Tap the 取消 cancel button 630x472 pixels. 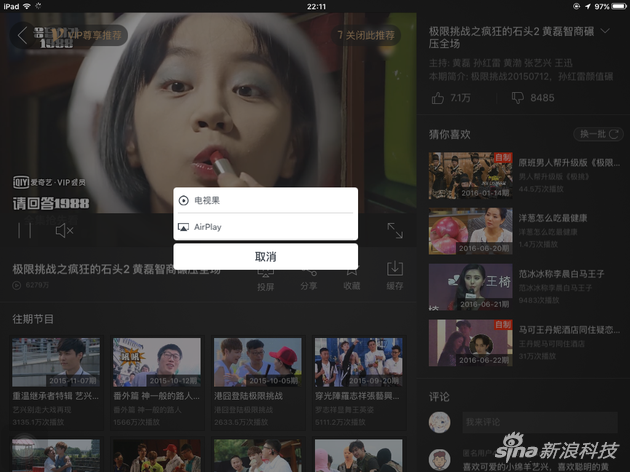pos(266,257)
